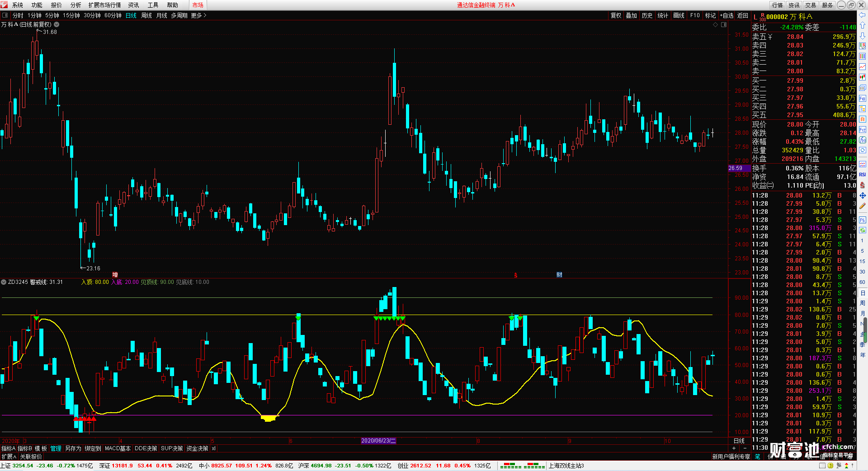Click the application logo icon in top-left
The height and width of the screenshot is (471, 868).
(x=4, y=5)
